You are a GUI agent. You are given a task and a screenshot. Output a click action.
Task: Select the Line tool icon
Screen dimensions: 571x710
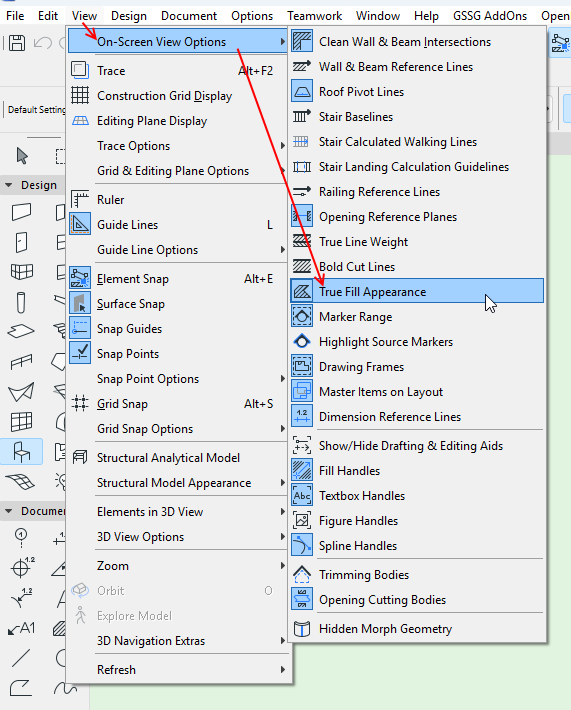pyautogui.click(x=21, y=658)
